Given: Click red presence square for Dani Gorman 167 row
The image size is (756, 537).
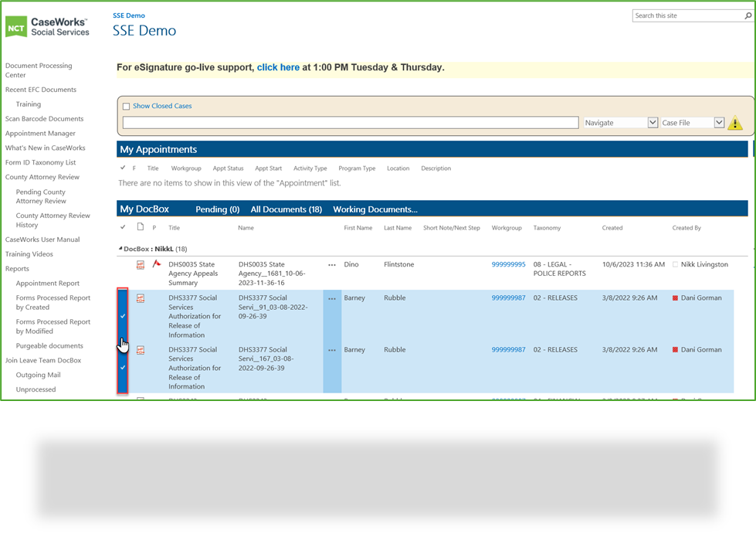Looking at the screenshot, I should (x=675, y=350).
